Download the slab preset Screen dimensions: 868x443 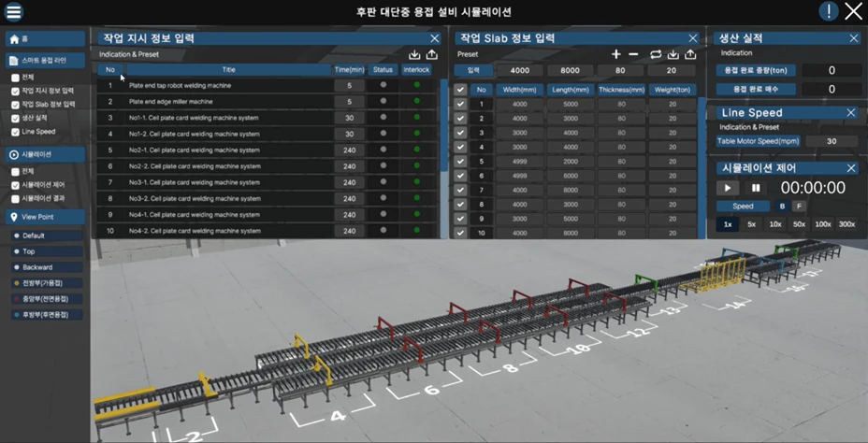[x=673, y=54]
